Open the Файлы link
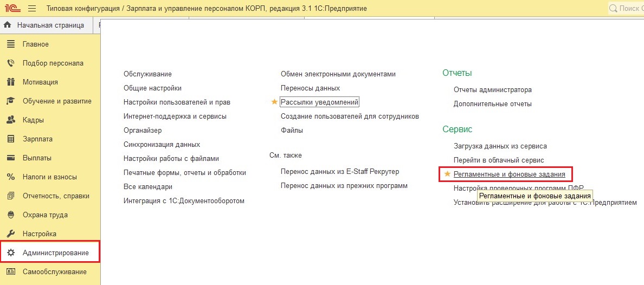The image size is (644, 285). 292,130
